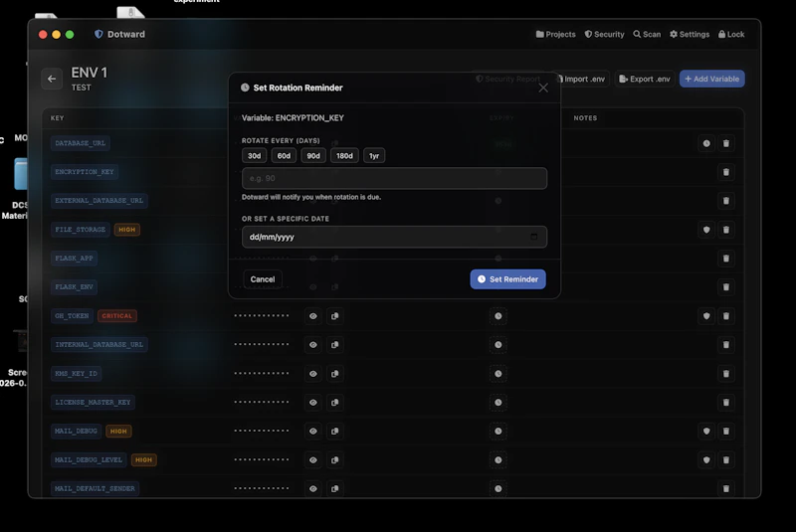Select the DATABASE_URL key chip
Image resolution: width=796 pixels, height=532 pixels.
81,143
